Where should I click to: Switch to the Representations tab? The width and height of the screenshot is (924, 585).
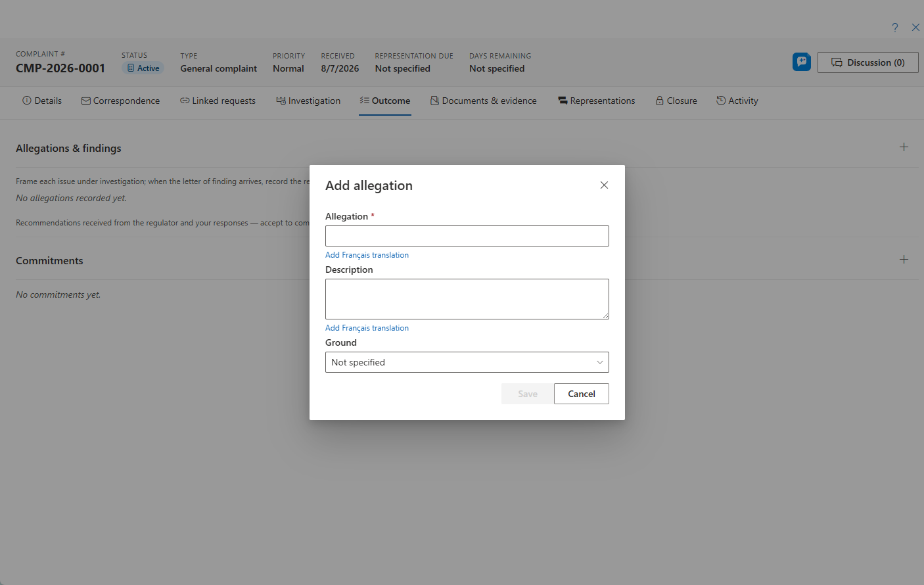point(597,101)
